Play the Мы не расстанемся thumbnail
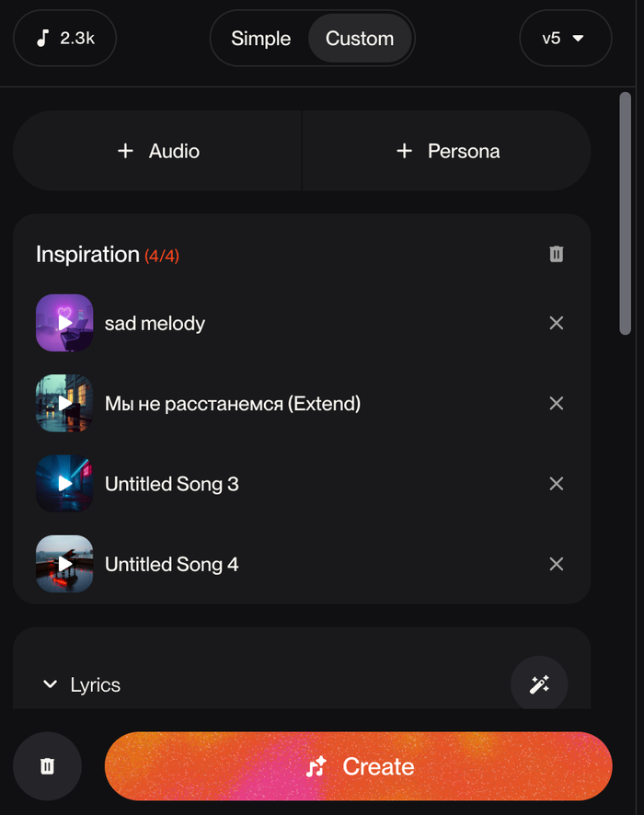This screenshot has height=815, width=644. tap(64, 403)
